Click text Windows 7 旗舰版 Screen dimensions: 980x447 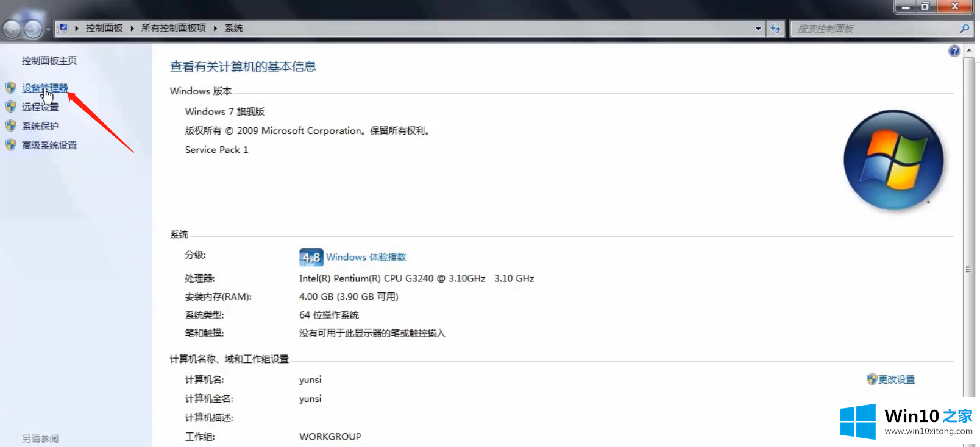(225, 111)
